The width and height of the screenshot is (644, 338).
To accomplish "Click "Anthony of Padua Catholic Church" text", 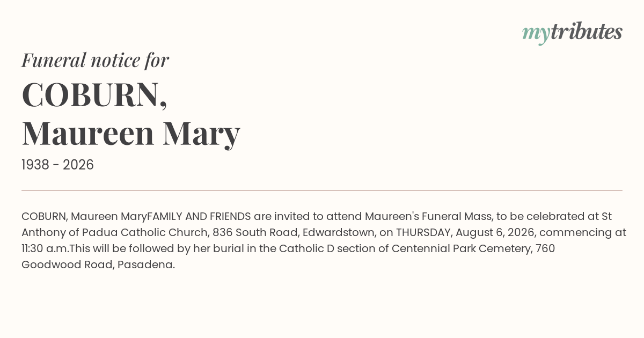I will tap(115, 233).
